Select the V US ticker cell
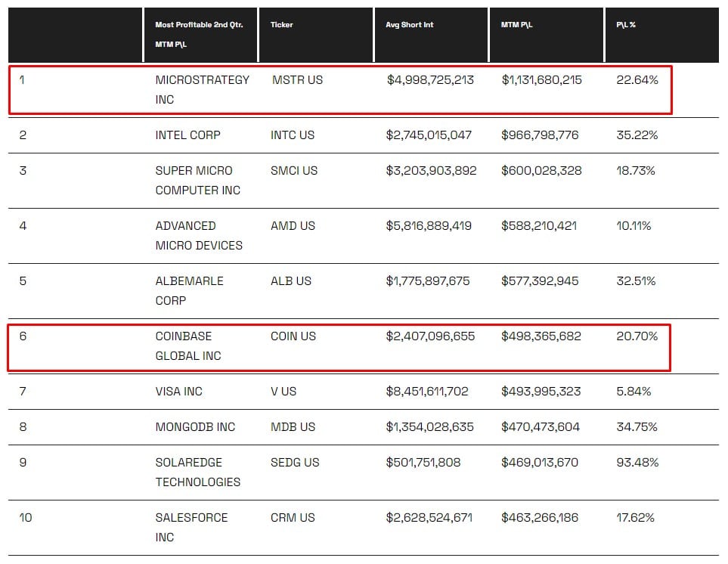Screen dimensions: 728x564 [283, 392]
